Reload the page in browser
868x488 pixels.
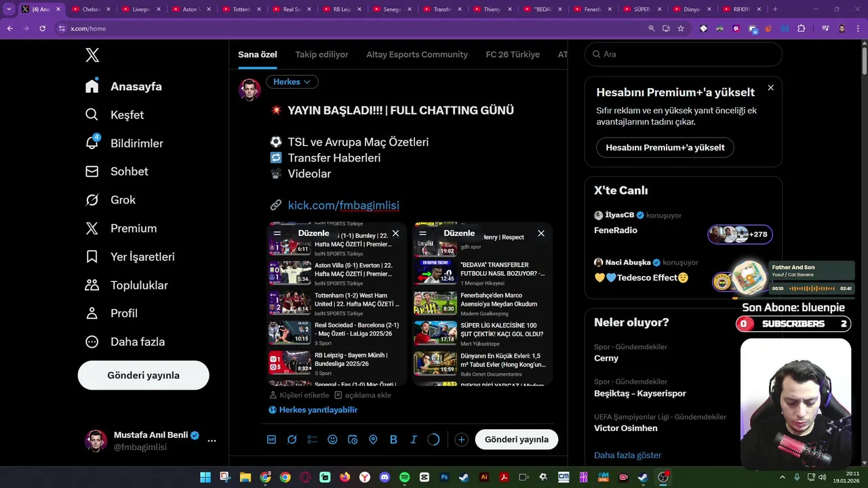(42, 28)
